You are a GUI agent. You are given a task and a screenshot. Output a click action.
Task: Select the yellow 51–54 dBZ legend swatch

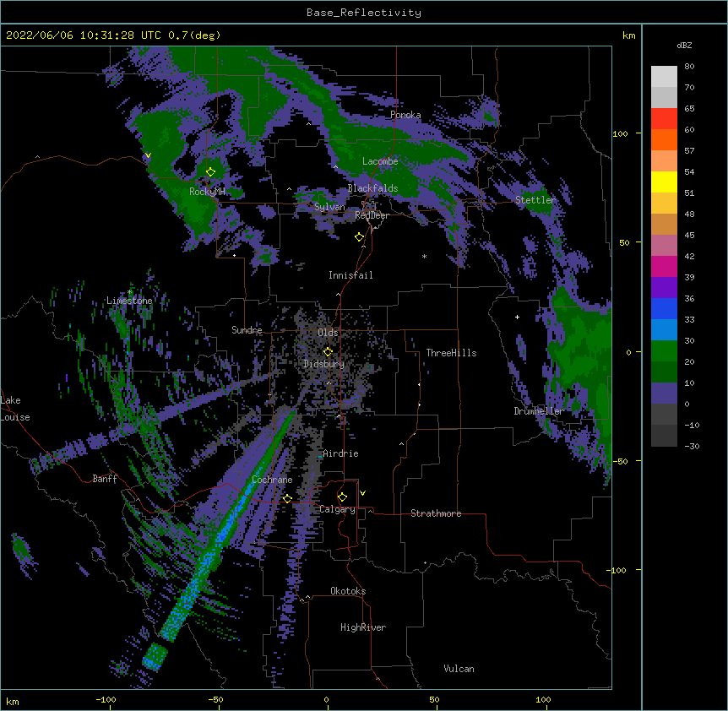(664, 182)
